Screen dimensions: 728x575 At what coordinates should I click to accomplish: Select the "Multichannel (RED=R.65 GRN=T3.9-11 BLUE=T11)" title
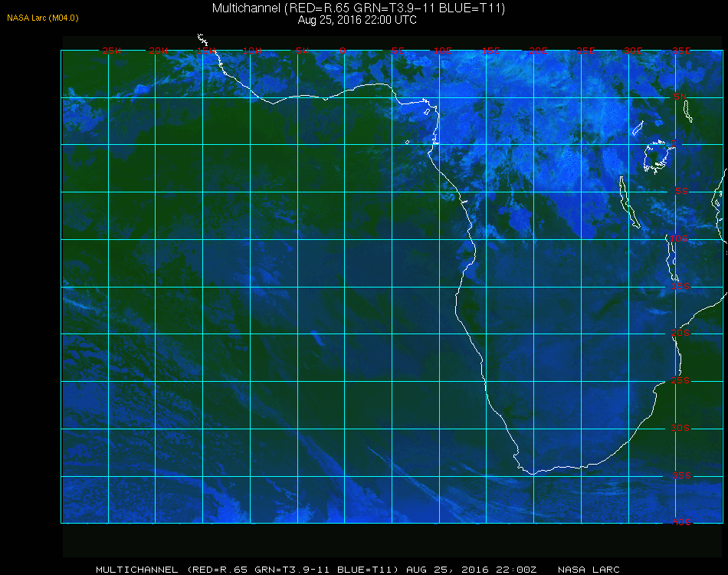359,8
